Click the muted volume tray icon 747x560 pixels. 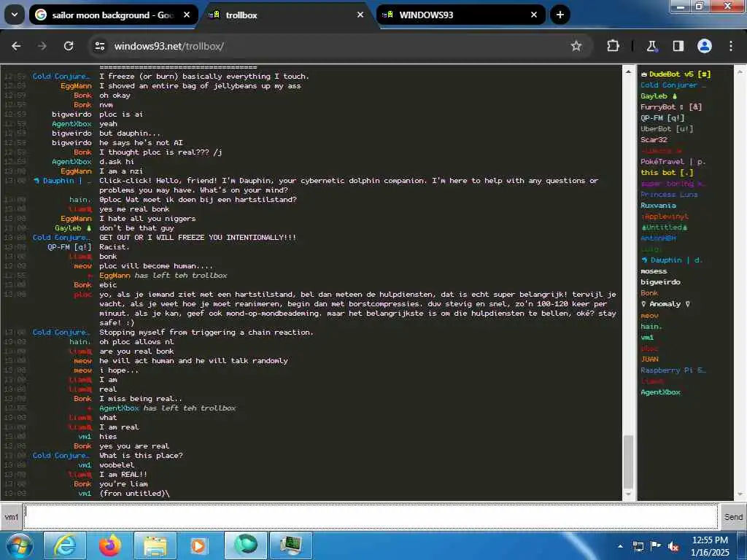[x=673, y=546]
